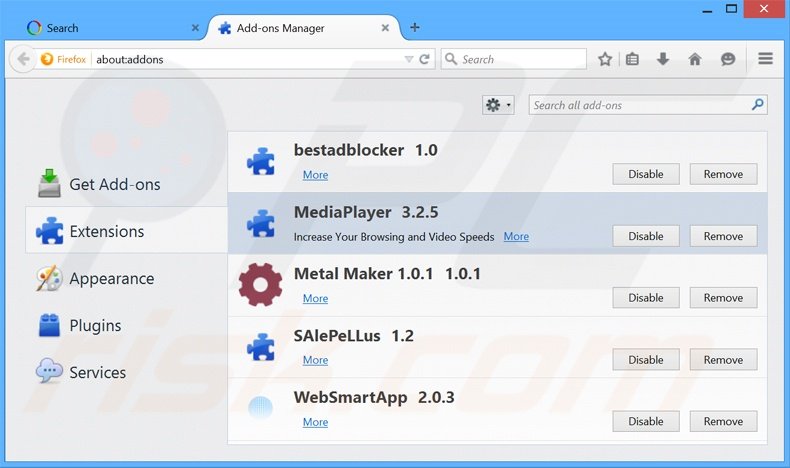Disable the Metal Maker extension
Image resolution: width=790 pixels, height=468 pixels.
point(646,298)
